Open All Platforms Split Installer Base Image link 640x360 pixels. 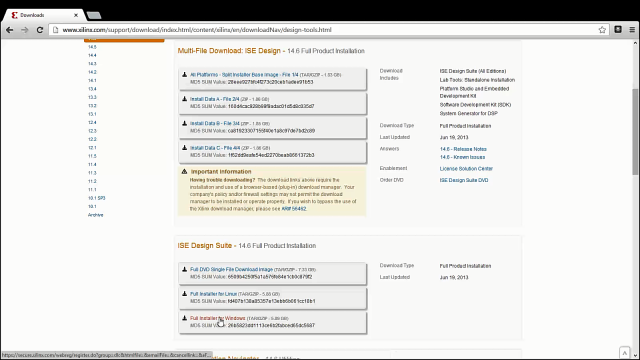tap(244, 75)
